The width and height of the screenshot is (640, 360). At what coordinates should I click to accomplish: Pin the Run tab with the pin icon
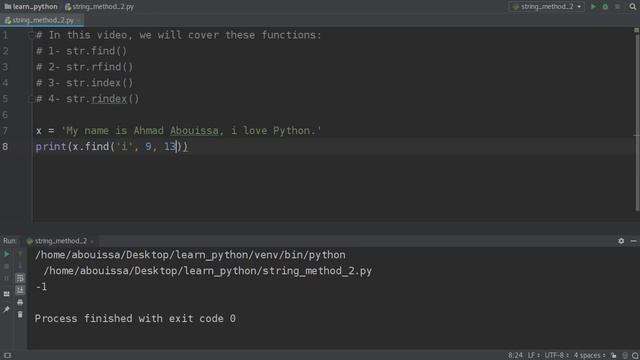pyautogui.click(x=7, y=309)
